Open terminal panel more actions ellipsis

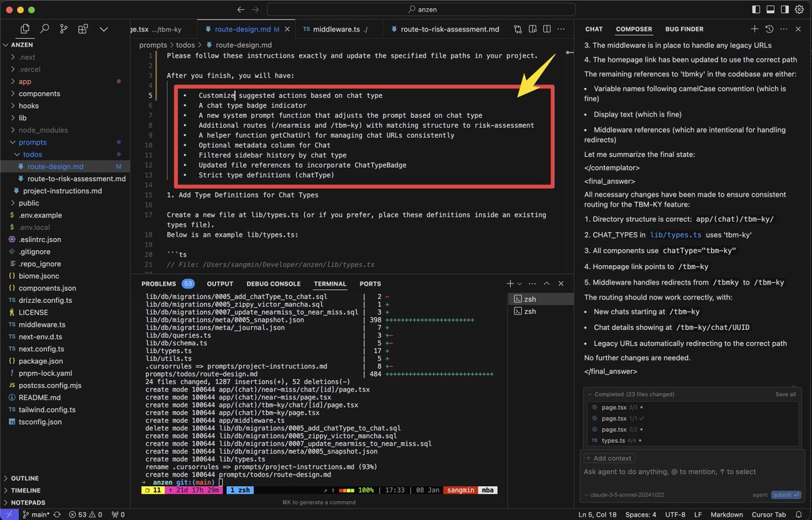click(x=532, y=284)
